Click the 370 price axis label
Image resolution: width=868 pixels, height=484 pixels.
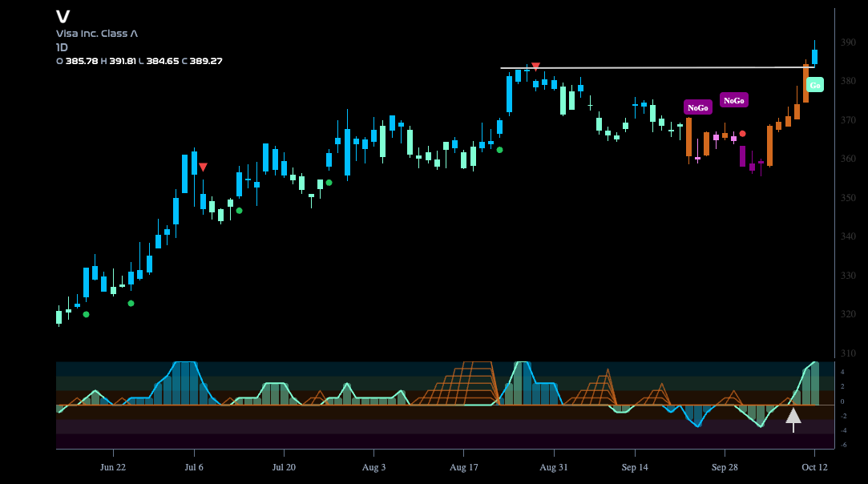848,119
